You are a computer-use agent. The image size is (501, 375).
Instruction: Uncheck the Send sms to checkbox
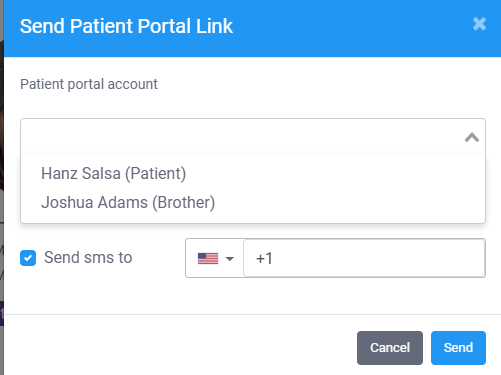[x=28, y=258]
